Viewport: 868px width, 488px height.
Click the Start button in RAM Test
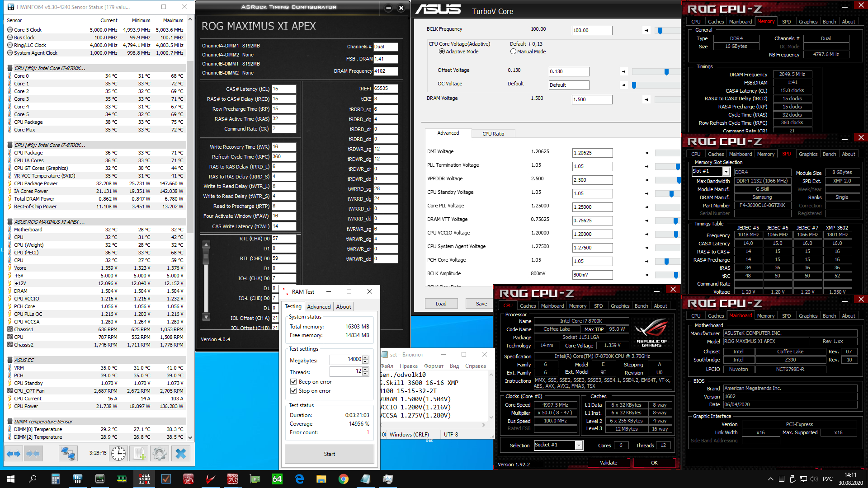coord(329,454)
